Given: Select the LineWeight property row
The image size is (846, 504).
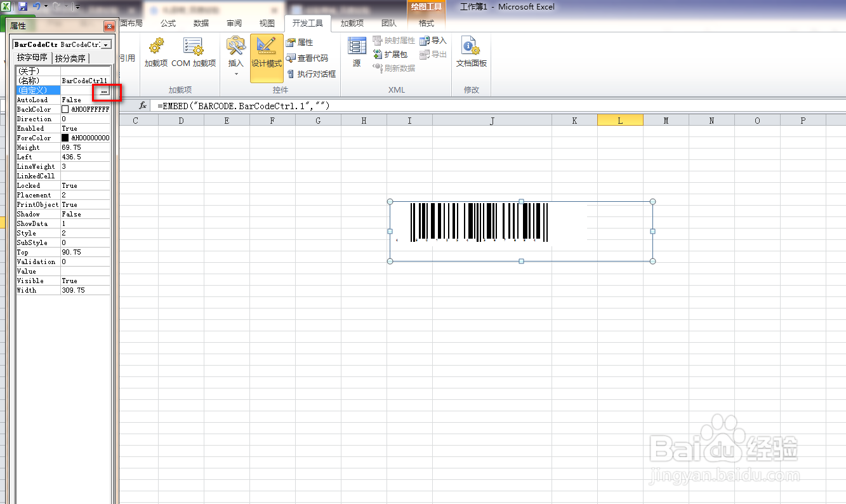Looking at the screenshot, I should tap(63, 166).
